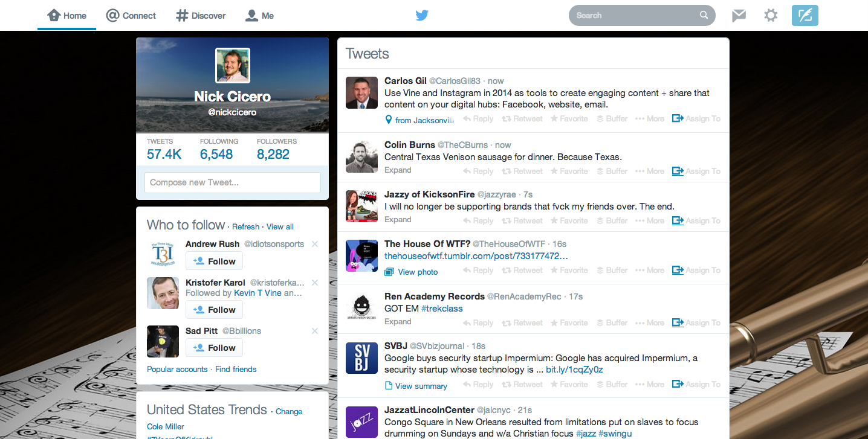Favorite Ren Academy Records tweet
Viewport: 868px width, 439px height.
[569, 323]
